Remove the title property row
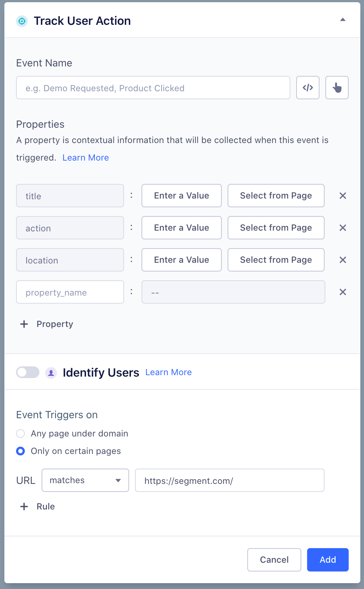 click(342, 196)
